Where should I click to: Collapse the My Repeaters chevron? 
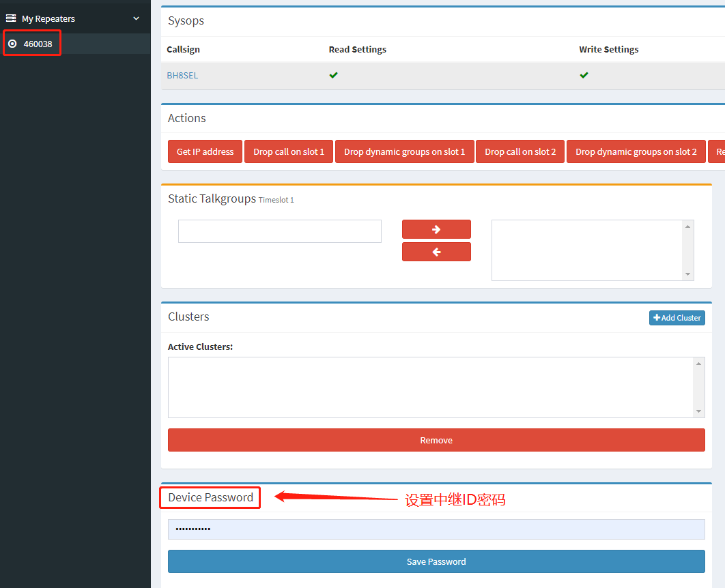tap(136, 18)
